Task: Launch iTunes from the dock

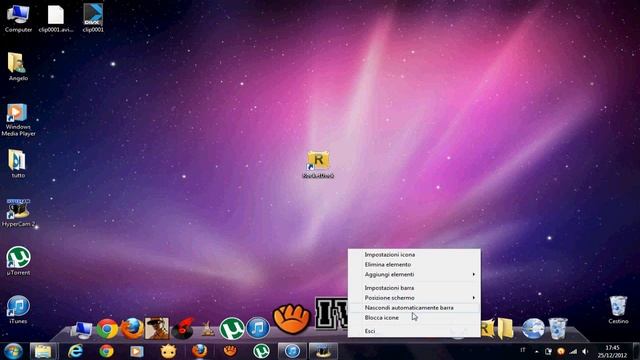Action: point(258,328)
